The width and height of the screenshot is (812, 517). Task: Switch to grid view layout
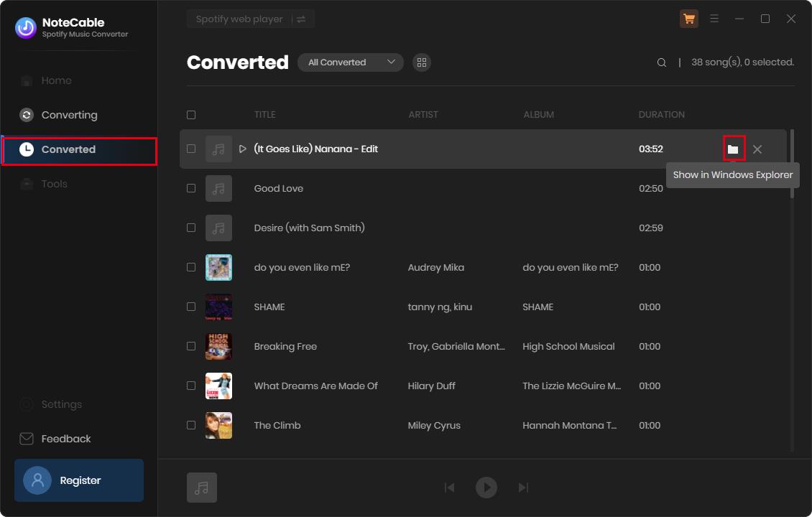click(x=422, y=62)
